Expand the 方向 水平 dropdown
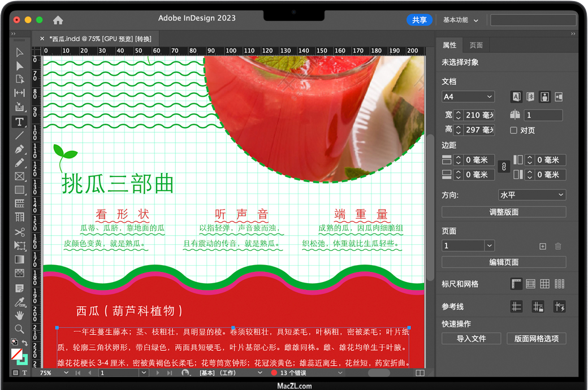Screen dimensions: 588x390 coord(531,195)
